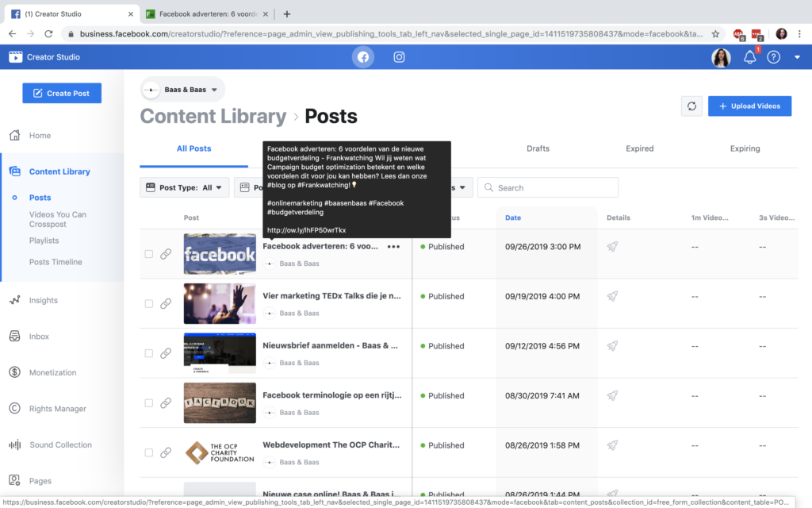Open the All Posts tab
812x508 pixels.
point(193,148)
